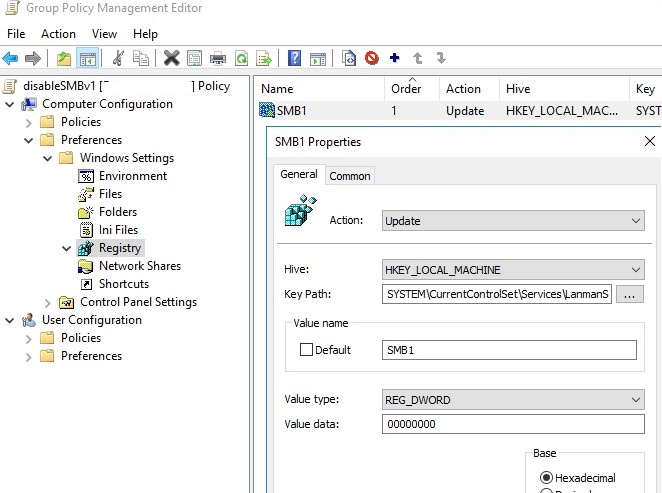Open the Action menu
662x493 pixels.
(58, 34)
